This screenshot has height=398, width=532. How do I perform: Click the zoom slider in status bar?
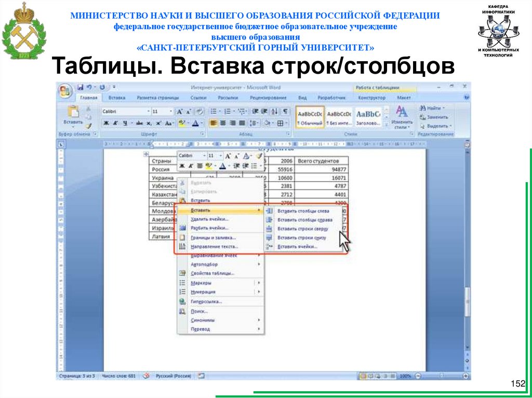tap(442, 376)
